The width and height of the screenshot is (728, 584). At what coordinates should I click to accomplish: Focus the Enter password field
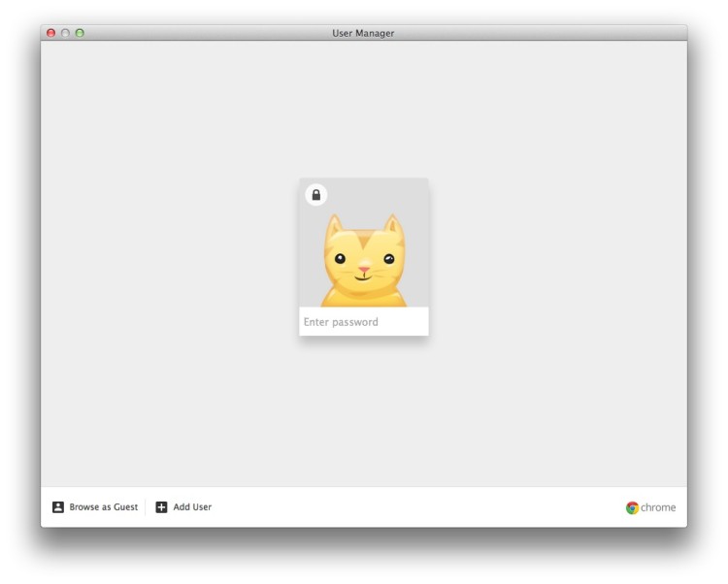coord(364,321)
